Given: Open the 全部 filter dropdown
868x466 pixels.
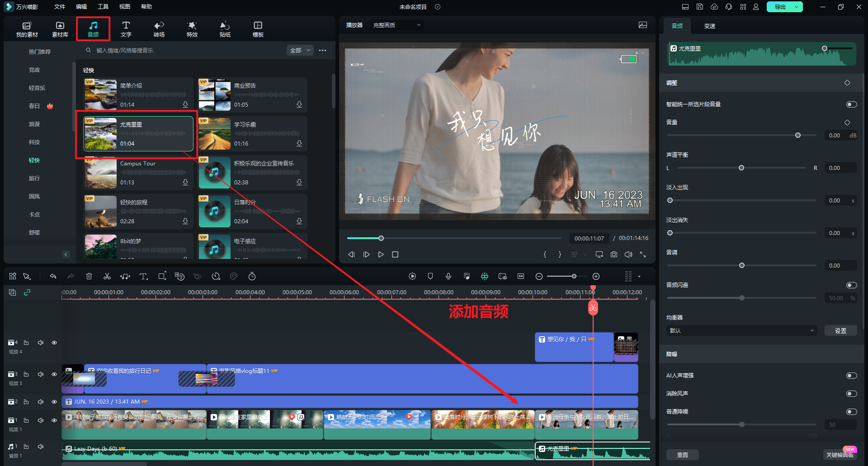Looking at the screenshot, I should point(300,50).
